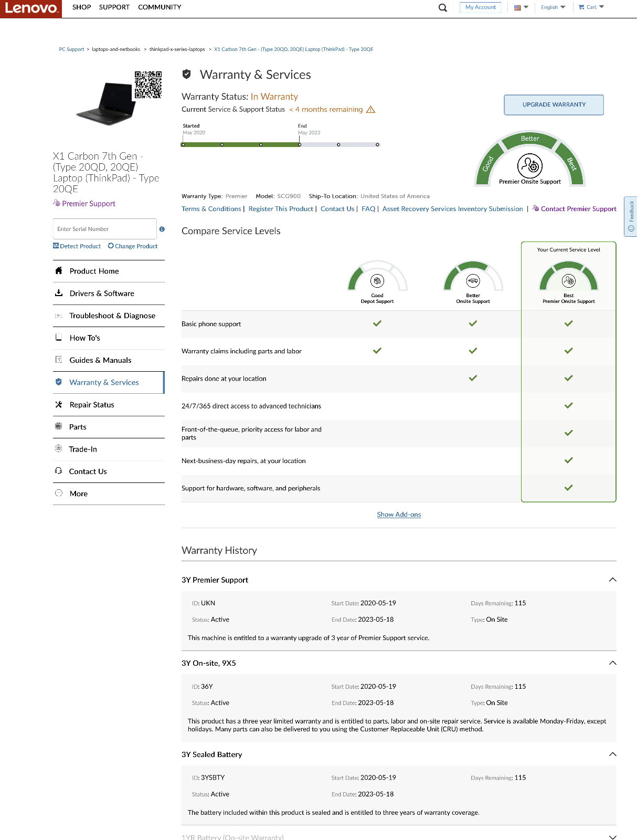The height and width of the screenshot is (840, 637).
Task: Open the search magnifier icon
Action: pos(443,7)
